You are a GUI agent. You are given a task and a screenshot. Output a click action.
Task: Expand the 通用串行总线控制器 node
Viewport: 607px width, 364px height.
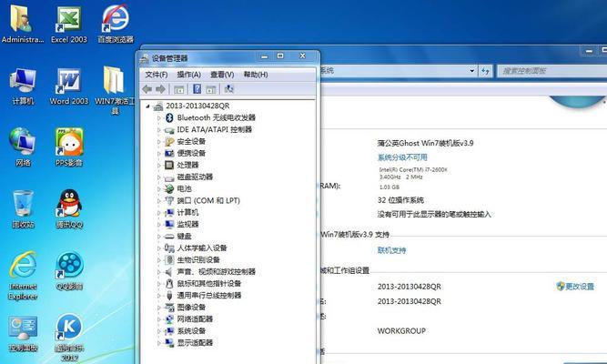(x=158, y=296)
